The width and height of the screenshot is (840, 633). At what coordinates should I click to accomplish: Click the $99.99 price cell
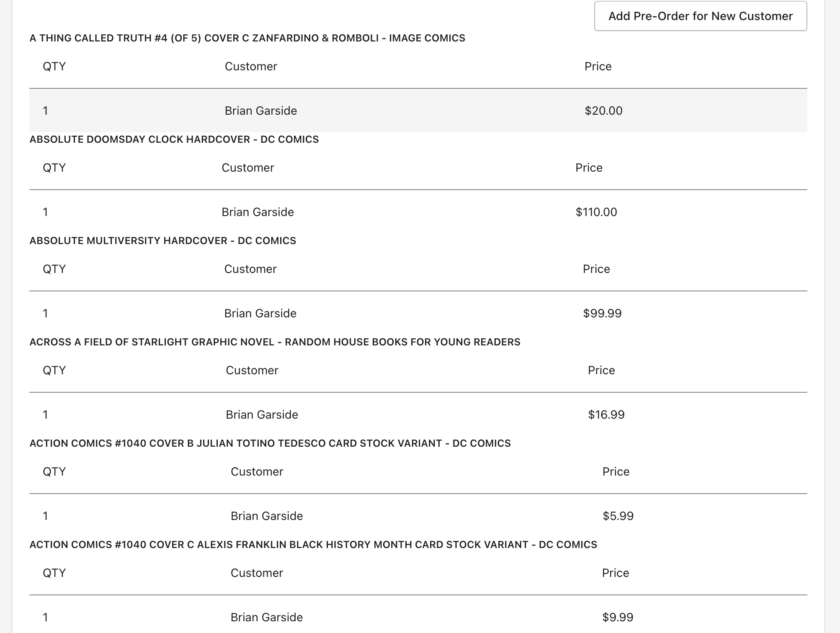click(x=602, y=314)
